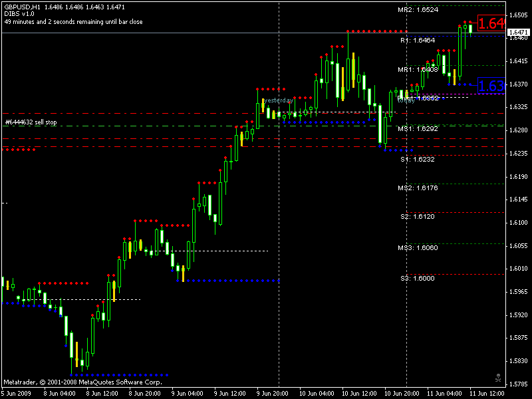This screenshot has width=532, height=399.
Task: Click the yesterday label on the chart
Action: pos(278,98)
